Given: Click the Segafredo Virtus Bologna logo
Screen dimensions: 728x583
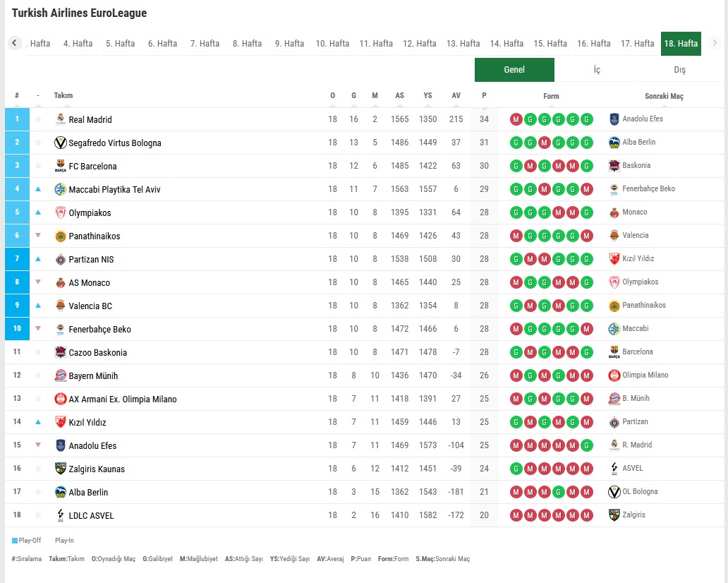Looking at the screenshot, I should point(61,143).
